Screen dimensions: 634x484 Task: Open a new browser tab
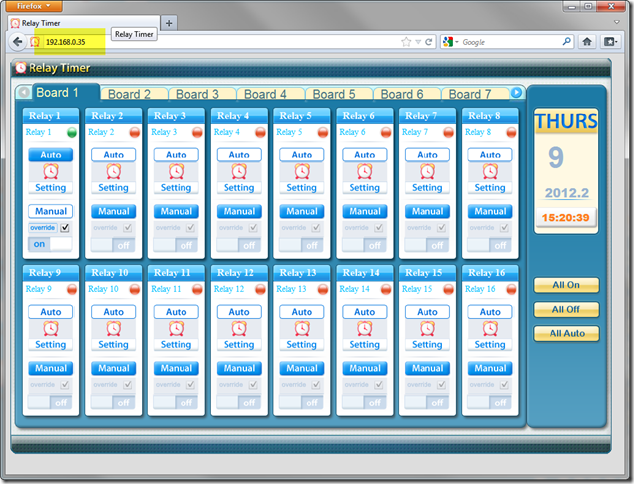click(x=169, y=23)
